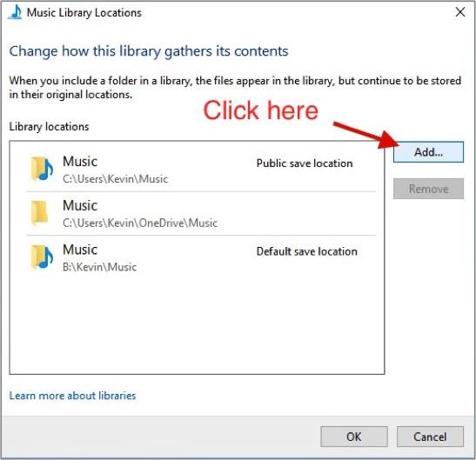Image resolution: width=476 pixels, height=460 pixels.
Task: Click the Change how this library gathers heading
Action: pyautogui.click(x=149, y=51)
